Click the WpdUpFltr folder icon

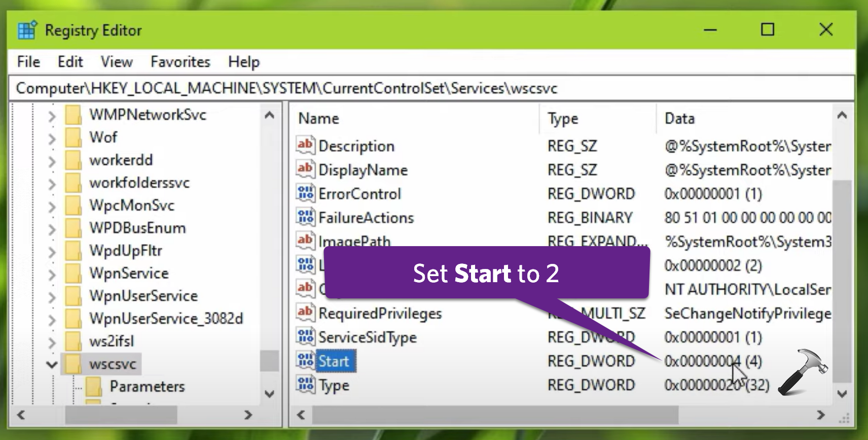tap(74, 250)
